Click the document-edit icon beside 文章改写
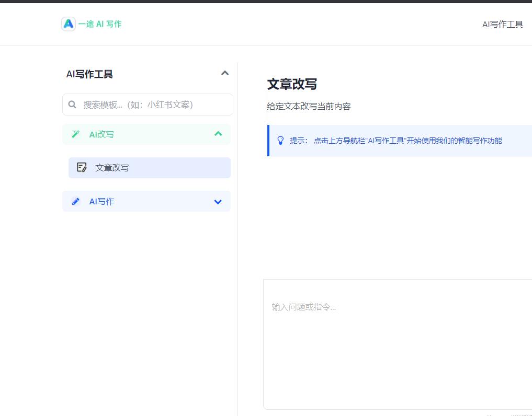Image resolution: width=532 pixels, height=416 pixels. (82, 168)
